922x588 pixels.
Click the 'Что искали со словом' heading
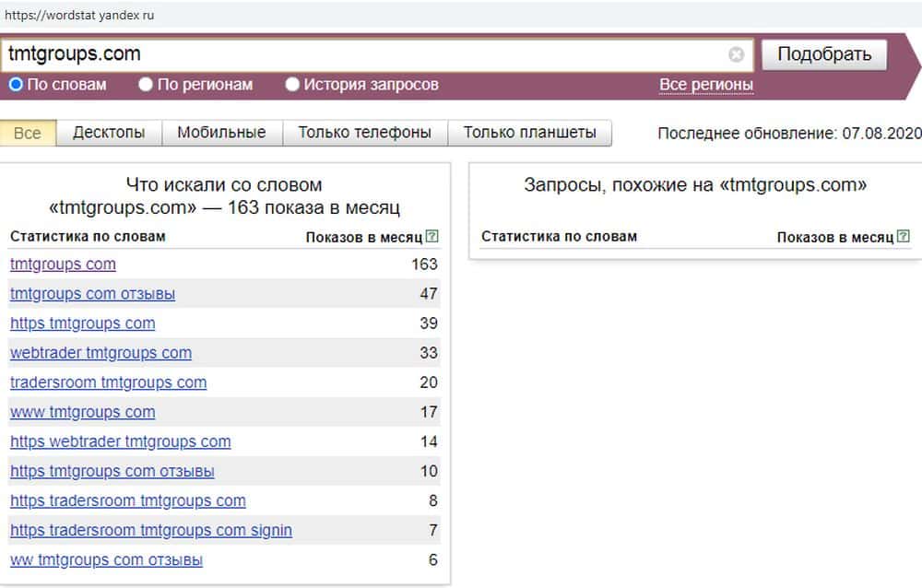224,185
